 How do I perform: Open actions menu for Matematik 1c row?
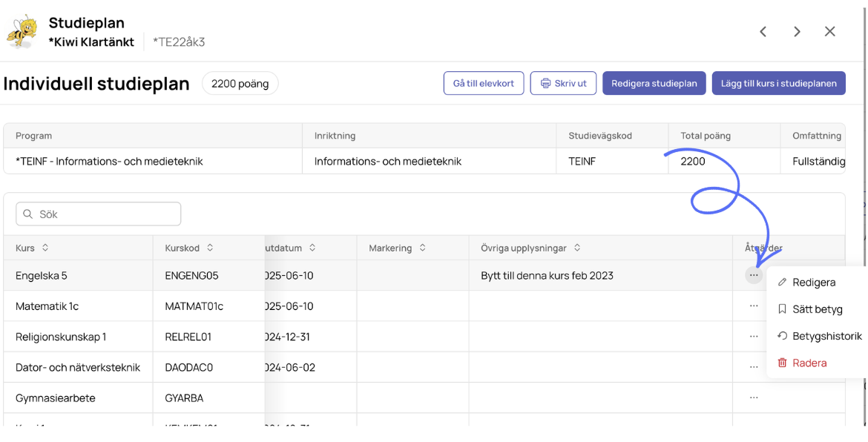click(754, 306)
